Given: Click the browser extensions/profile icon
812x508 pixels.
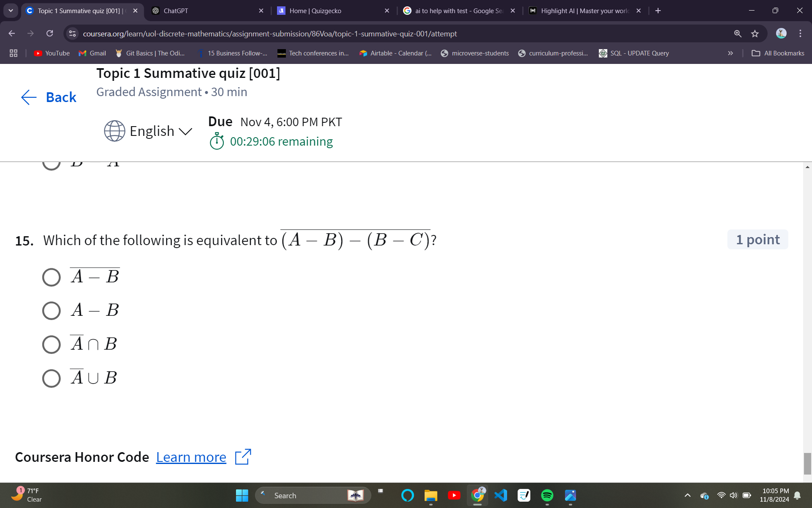Looking at the screenshot, I should (782, 34).
